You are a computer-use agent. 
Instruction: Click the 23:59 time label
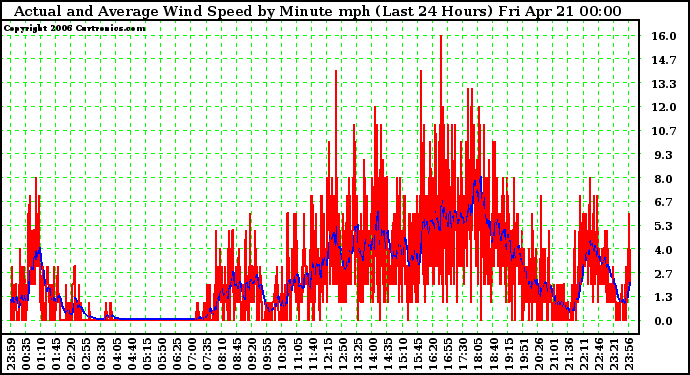point(11,354)
